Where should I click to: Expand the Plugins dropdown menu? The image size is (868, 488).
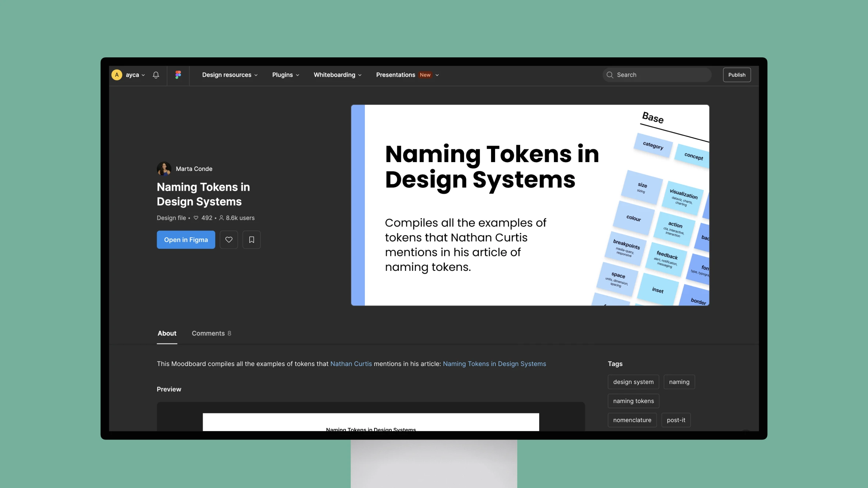(x=285, y=75)
